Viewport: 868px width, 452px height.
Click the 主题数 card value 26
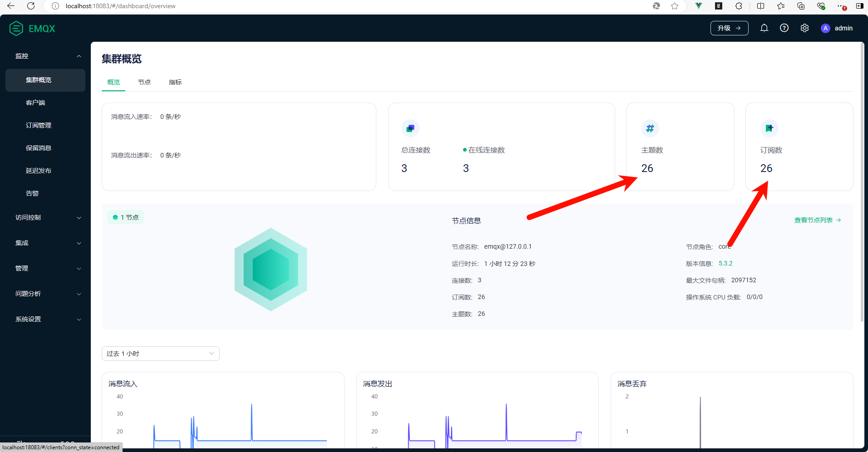[x=647, y=168]
